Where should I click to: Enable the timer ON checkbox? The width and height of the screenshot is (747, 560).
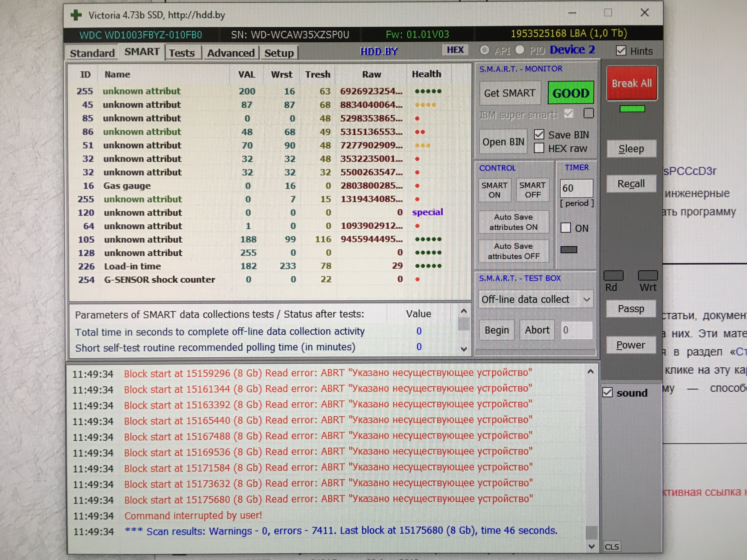(566, 228)
